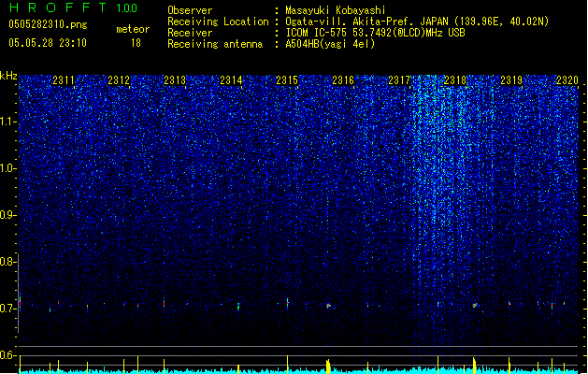Click the 0.6 kHz frequency axis label
588x374 pixels.
(7, 355)
